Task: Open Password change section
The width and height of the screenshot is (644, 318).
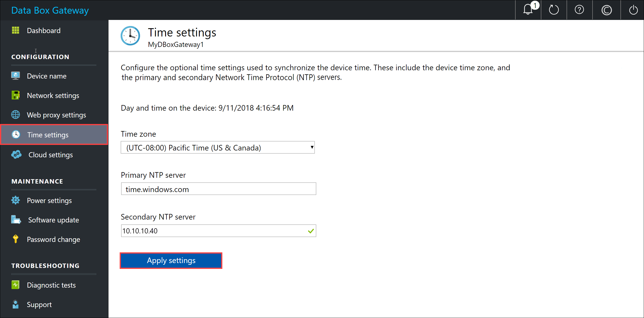Action: 53,239
